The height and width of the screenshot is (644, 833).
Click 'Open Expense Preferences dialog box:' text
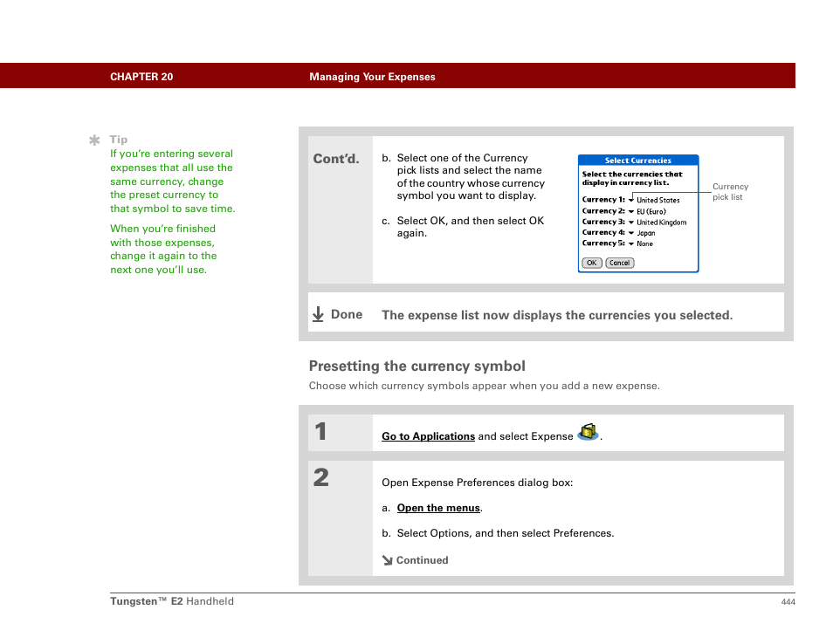coord(477,483)
